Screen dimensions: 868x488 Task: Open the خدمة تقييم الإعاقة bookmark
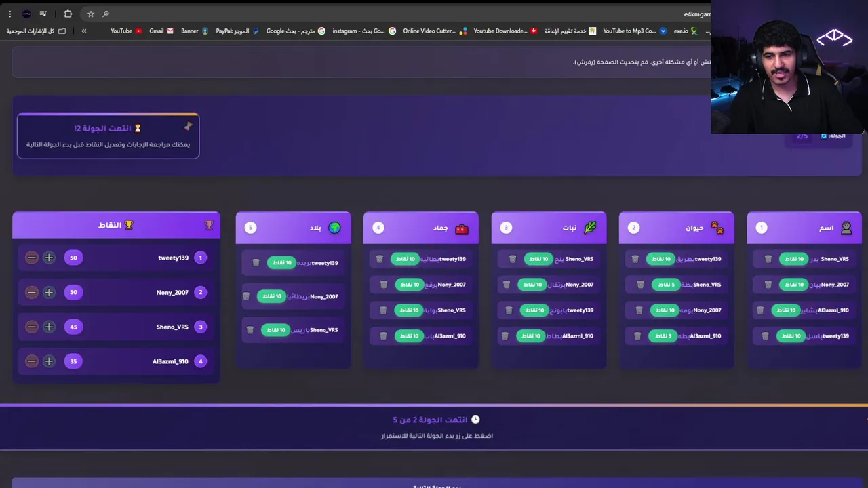[x=570, y=30]
